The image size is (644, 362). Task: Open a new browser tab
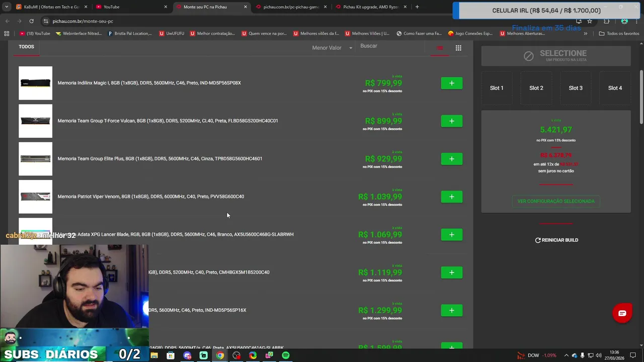pyautogui.click(x=417, y=7)
